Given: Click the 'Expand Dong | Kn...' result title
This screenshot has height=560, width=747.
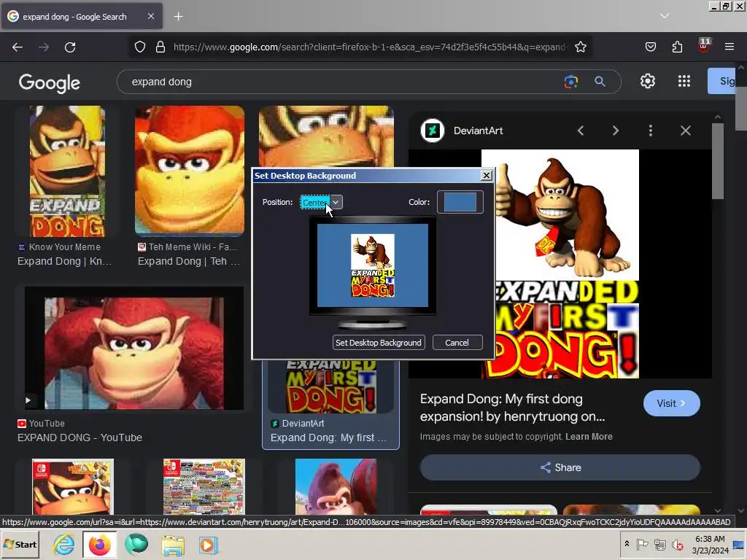Looking at the screenshot, I should [x=64, y=262].
